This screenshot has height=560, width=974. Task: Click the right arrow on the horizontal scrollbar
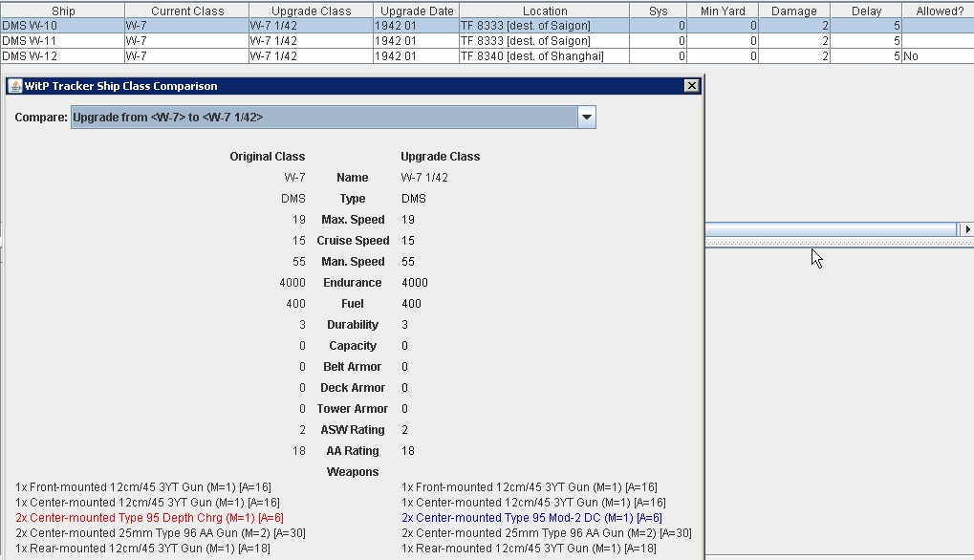point(967,229)
